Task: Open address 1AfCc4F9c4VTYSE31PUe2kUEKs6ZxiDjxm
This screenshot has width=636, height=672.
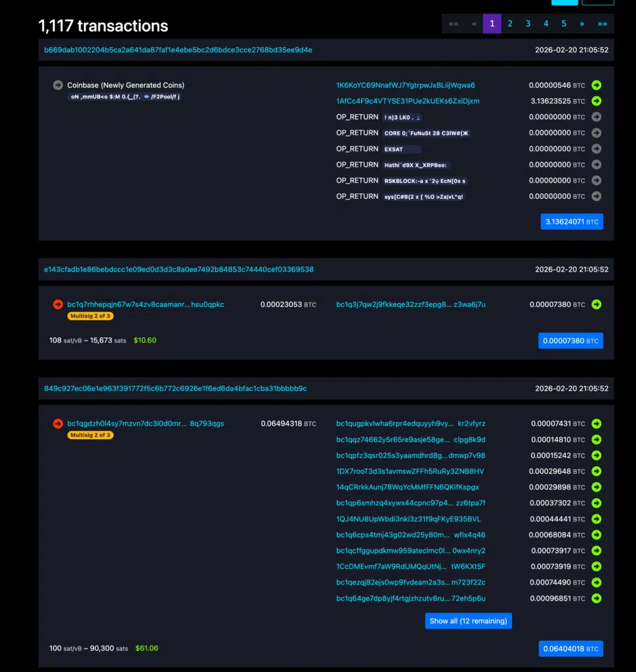Action: click(408, 101)
